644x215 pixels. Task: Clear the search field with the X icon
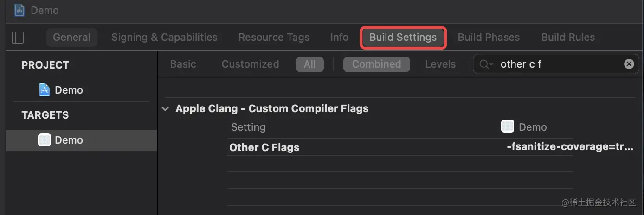[x=629, y=64]
